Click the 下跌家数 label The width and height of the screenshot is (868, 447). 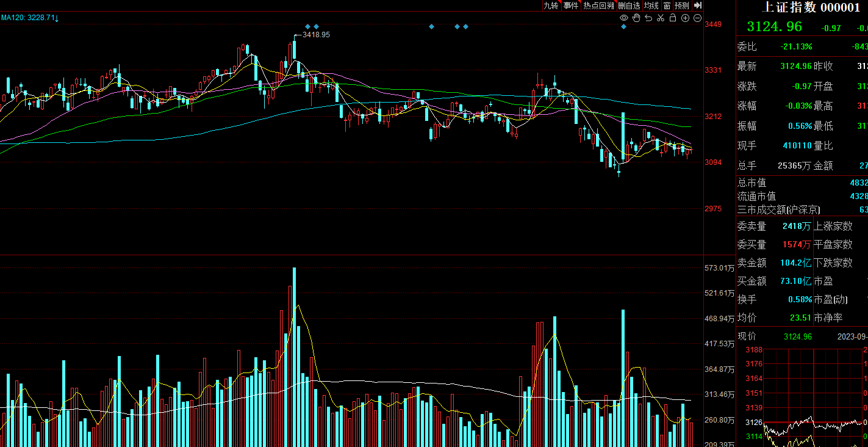click(833, 263)
